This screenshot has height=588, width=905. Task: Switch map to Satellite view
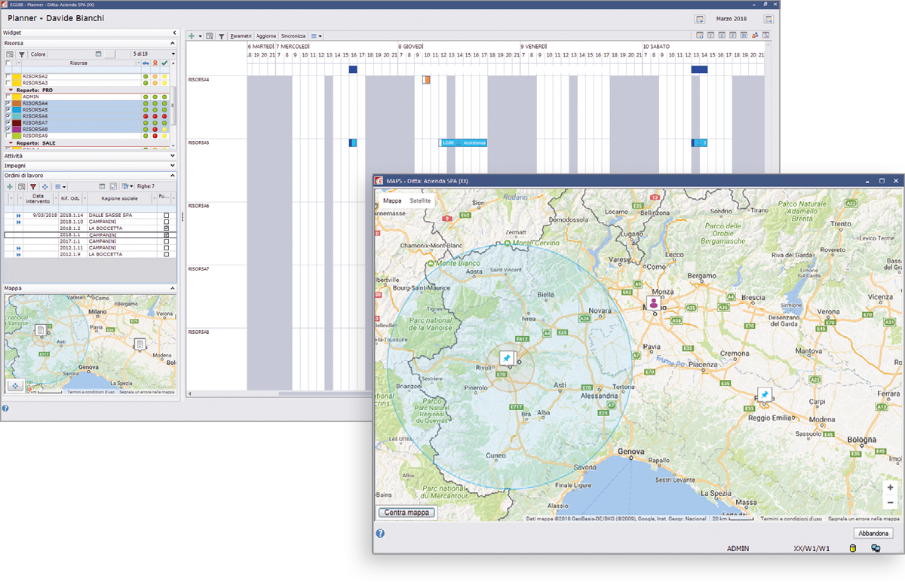coord(420,201)
